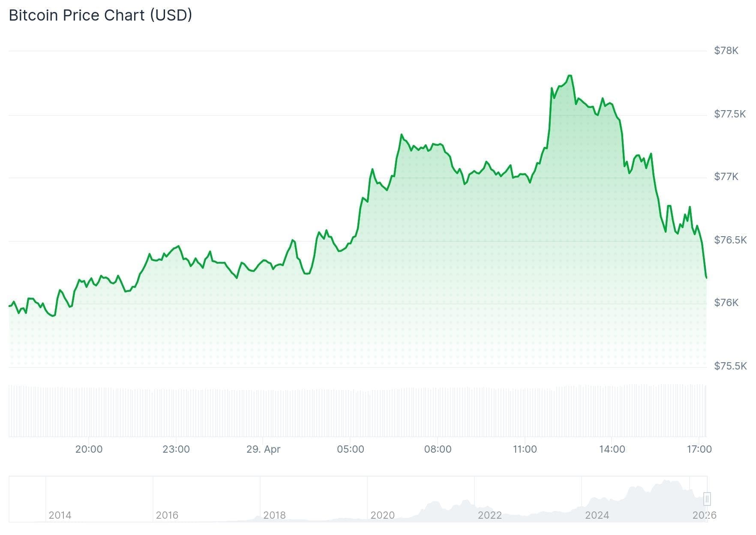Select the $77K price axis label
This screenshot has width=756, height=535.
pos(726,177)
